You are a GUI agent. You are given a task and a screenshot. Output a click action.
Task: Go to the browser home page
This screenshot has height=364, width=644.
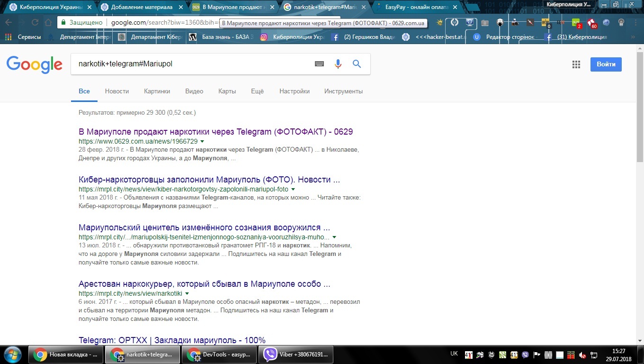click(x=48, y=22)
